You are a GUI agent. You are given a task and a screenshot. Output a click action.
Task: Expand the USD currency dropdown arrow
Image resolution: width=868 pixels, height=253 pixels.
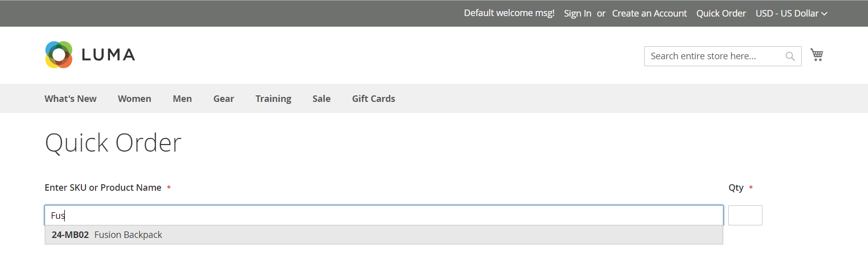824,14
